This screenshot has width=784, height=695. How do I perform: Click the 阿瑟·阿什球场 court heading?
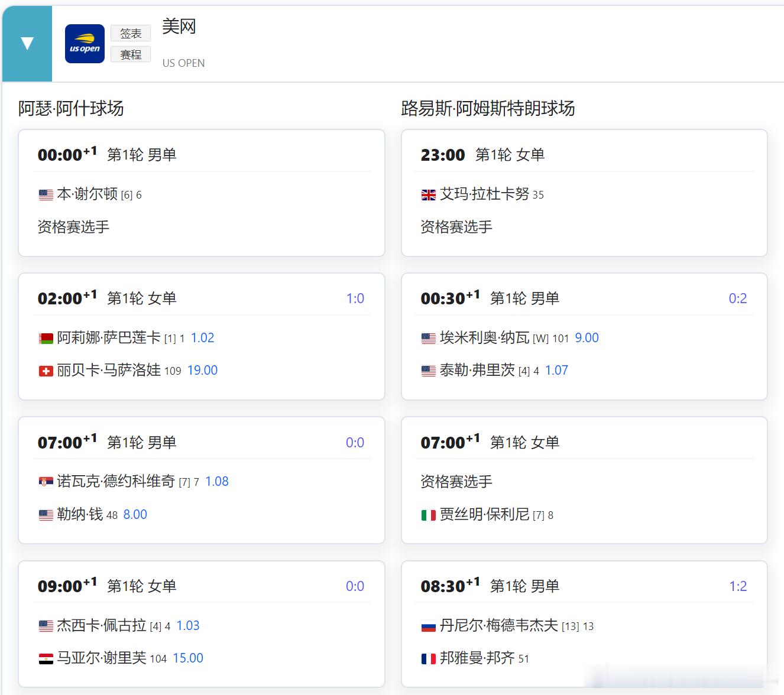point(71,108)
